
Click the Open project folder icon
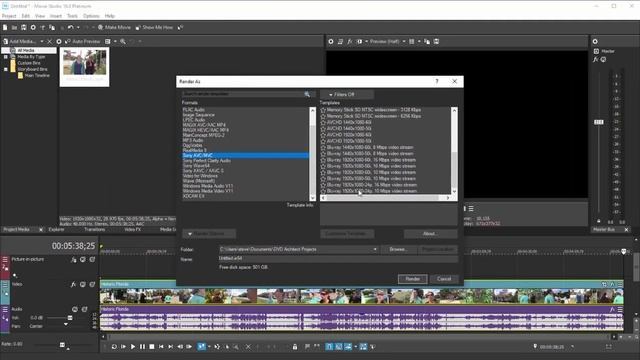14,27
